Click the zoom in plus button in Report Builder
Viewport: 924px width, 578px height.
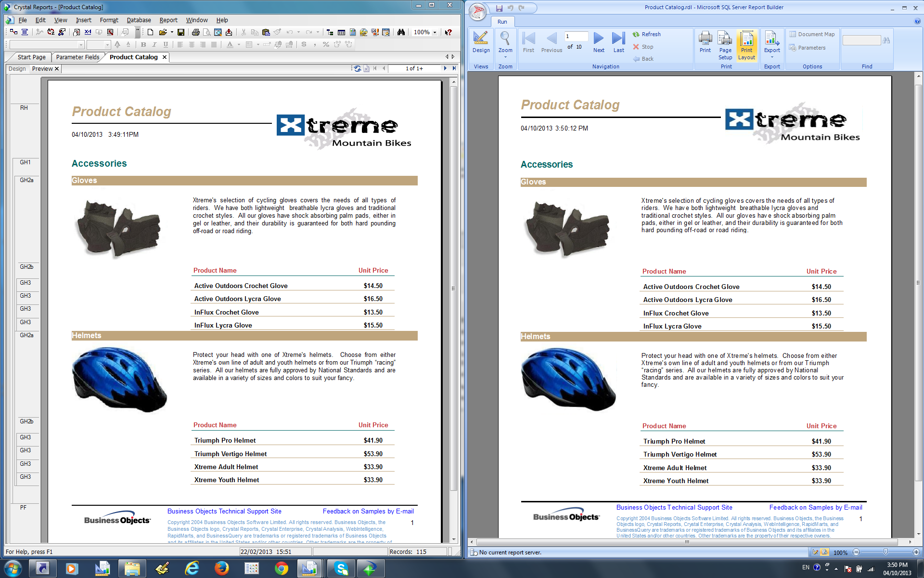(x=916, y=552)
